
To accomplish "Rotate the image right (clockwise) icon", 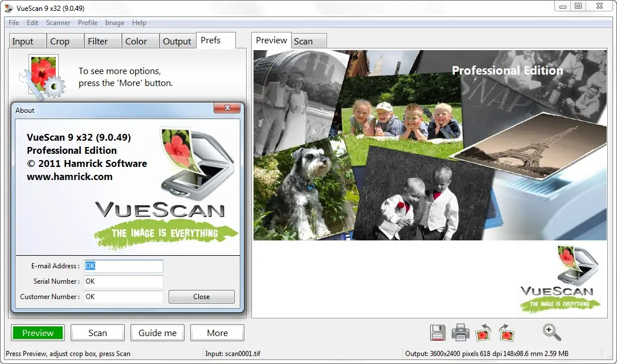I will [506, 333].
